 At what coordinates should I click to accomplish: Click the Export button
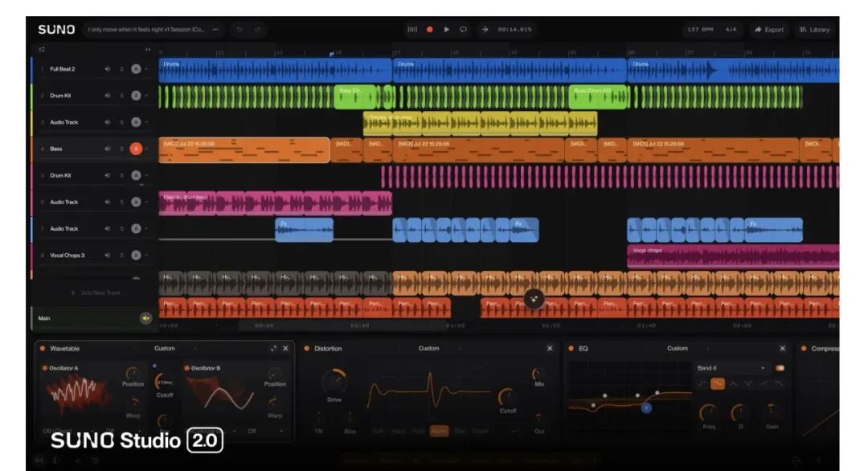click(x=769, y=29)
